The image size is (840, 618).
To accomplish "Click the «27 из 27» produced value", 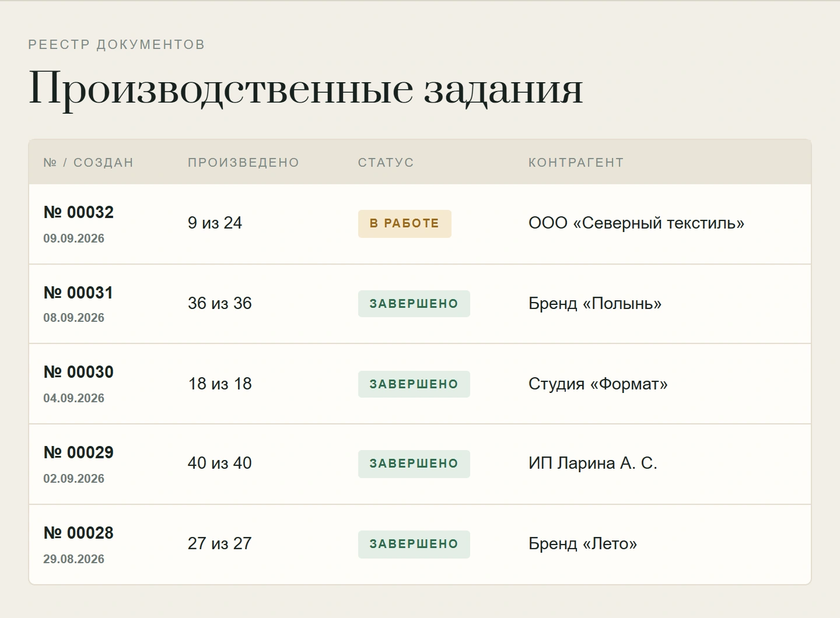I will point(220,544).
